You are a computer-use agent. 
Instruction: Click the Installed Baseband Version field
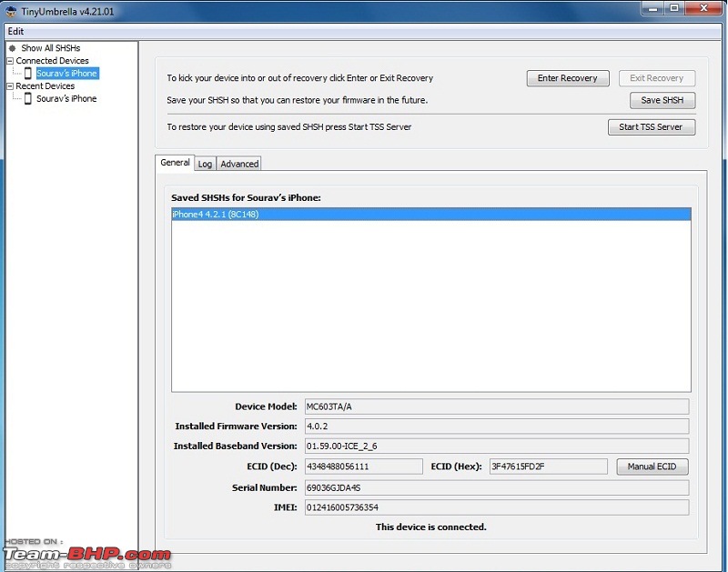click(x=497, y=447)
